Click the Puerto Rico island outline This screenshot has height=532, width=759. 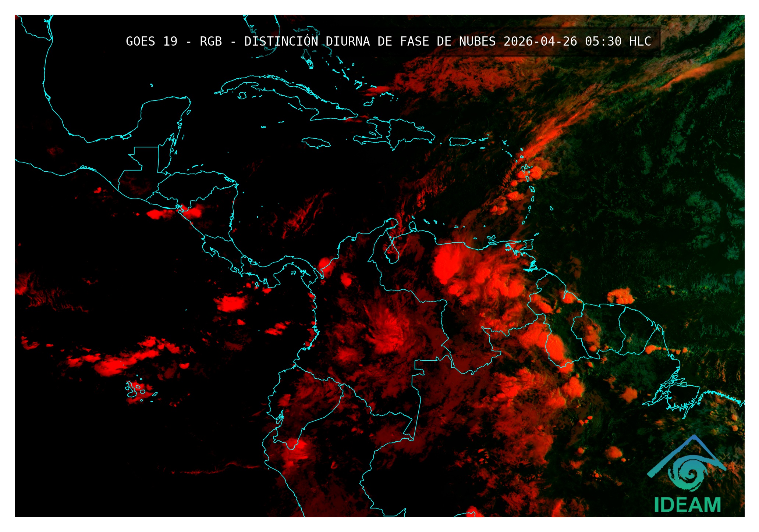click(x=460, y=142)
